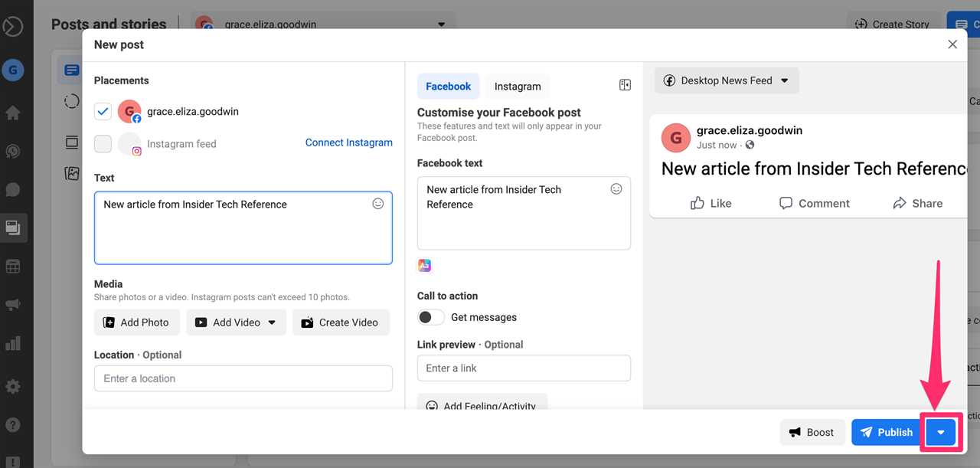
Task: Enable the Get messages call to action
Action: point(430,316)
